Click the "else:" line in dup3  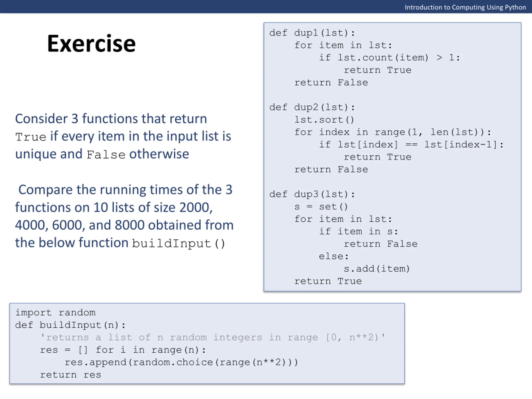(334, 257)
